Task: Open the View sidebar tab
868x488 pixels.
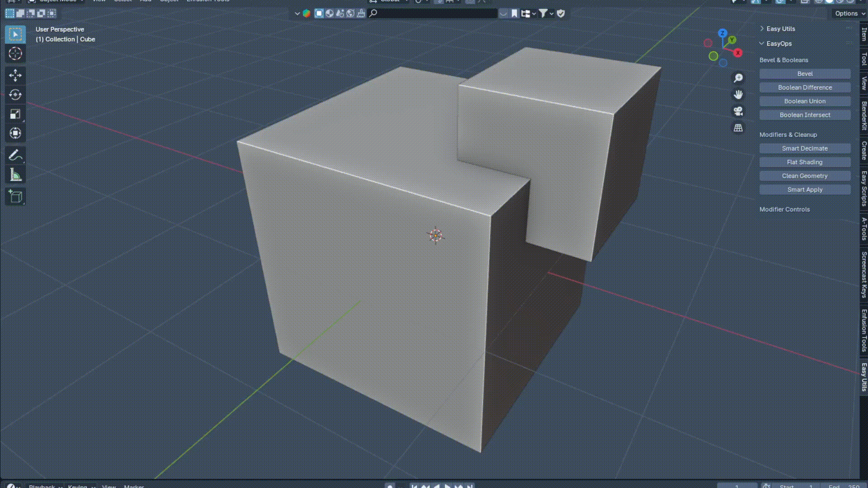Action: tap(864, 83)
